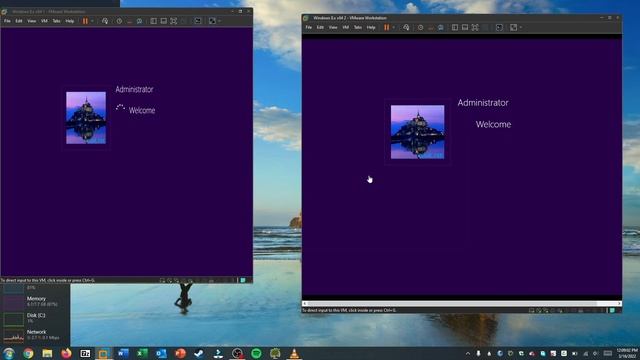
Task: Click stretch guest icon in the right VMware window
Action: pyautogui.click(x=513, y=27)
